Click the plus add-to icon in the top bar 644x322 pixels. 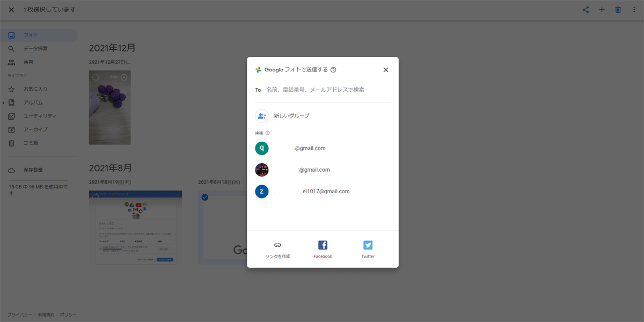click(602, 10)
